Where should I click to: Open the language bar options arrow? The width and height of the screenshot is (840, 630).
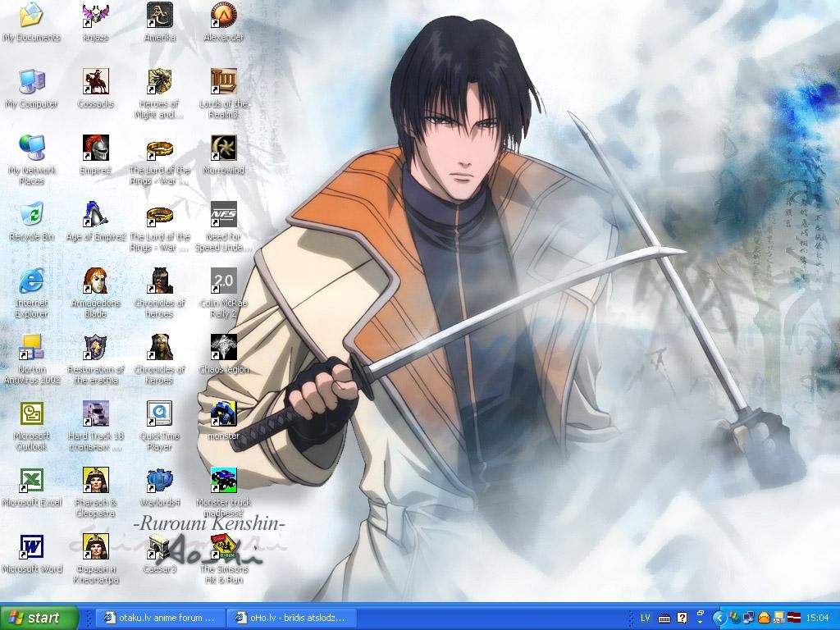[x=701, y=622]
